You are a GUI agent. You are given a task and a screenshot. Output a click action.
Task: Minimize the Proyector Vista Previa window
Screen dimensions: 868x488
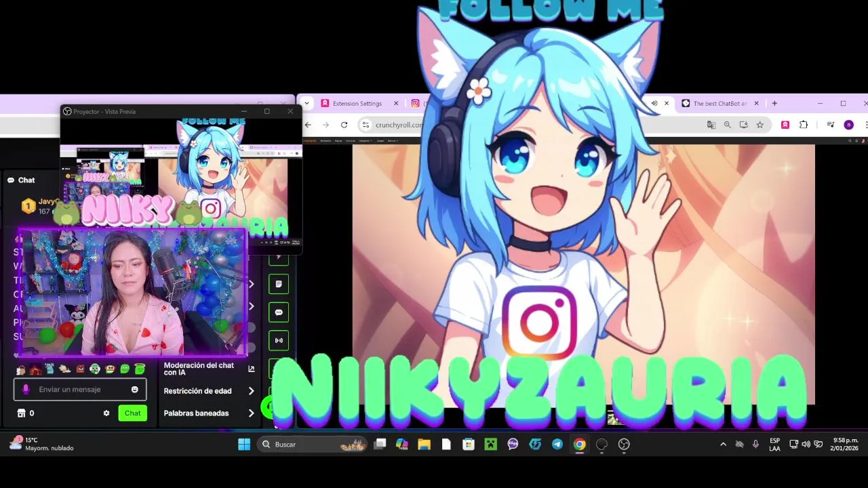click(x=244, y=111)
